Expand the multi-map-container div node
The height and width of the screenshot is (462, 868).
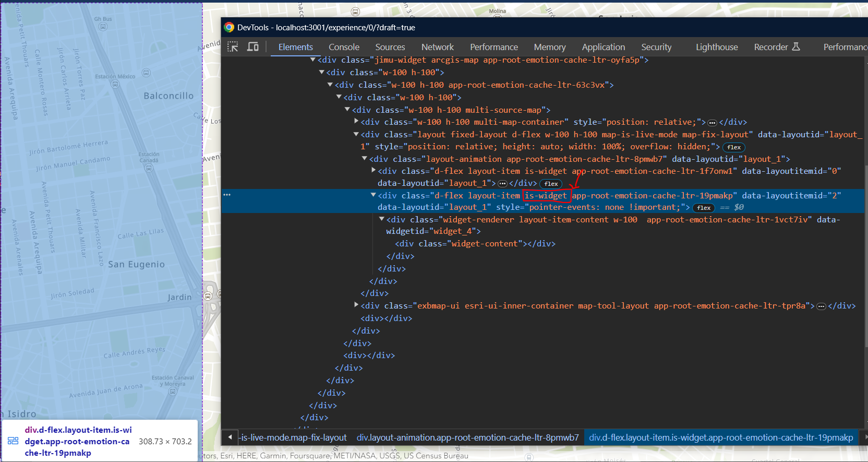[356, 121]
